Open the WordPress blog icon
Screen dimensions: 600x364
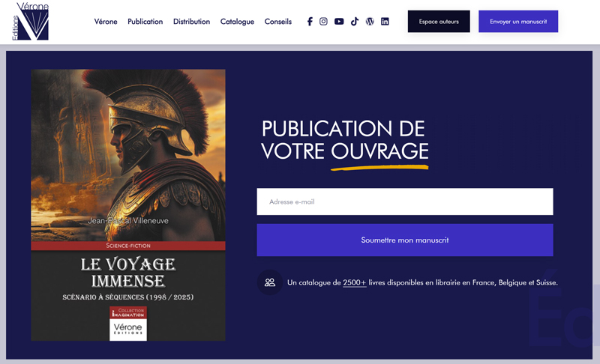tap(370, 22)
